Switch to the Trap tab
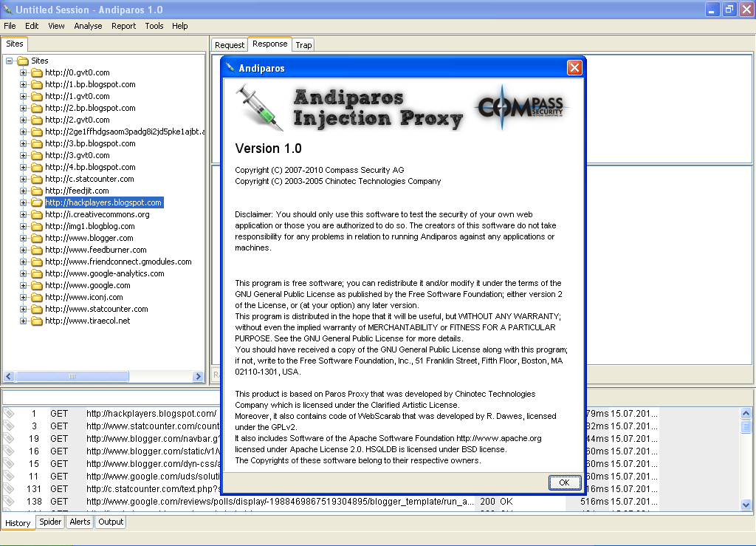756x546 pixels. 303,44
